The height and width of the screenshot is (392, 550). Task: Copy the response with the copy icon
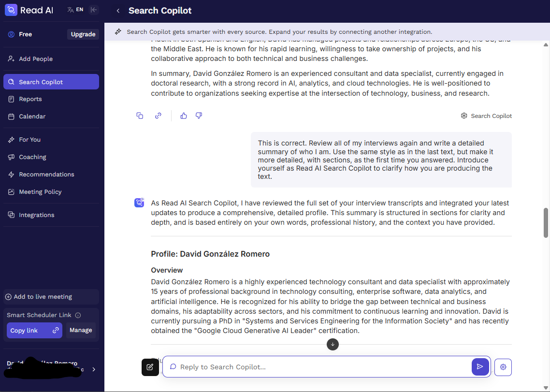click(x=140, y=116)
